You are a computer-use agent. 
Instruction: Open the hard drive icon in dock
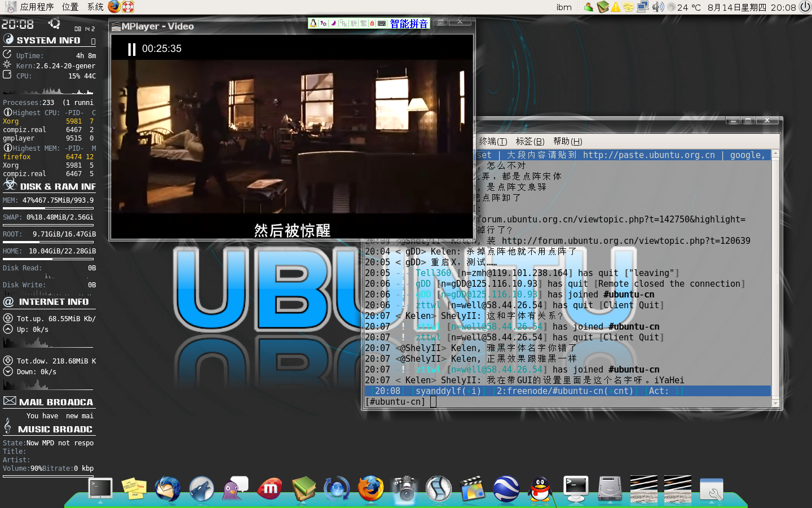(610, 489)
